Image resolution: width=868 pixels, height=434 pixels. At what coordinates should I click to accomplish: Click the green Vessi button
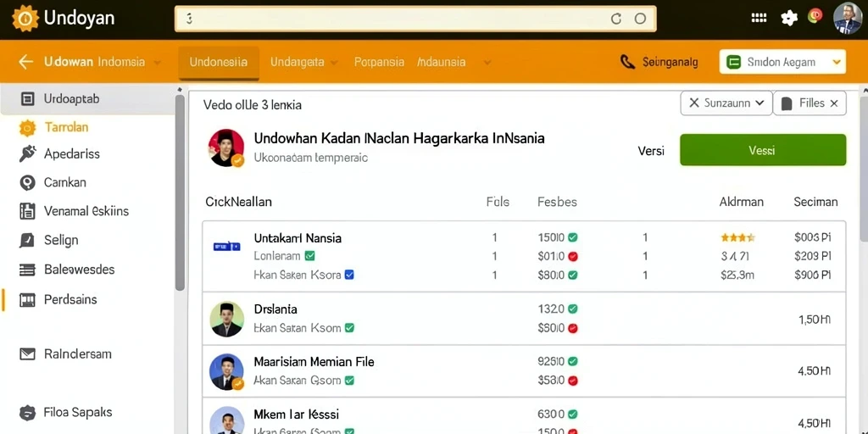coord(763,150)
